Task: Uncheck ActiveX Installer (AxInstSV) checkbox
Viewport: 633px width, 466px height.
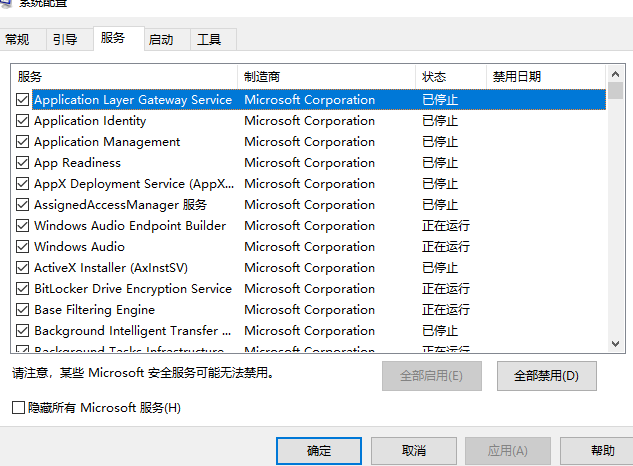Action: pyautogui.click(x=23, y=268)
